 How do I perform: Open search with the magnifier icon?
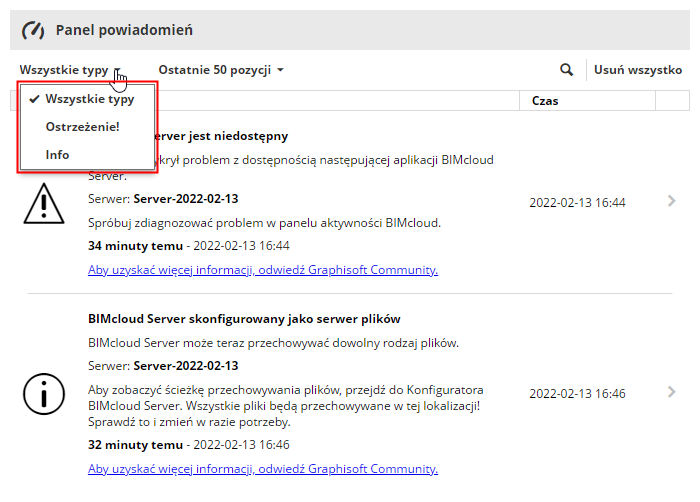(566, 70)
